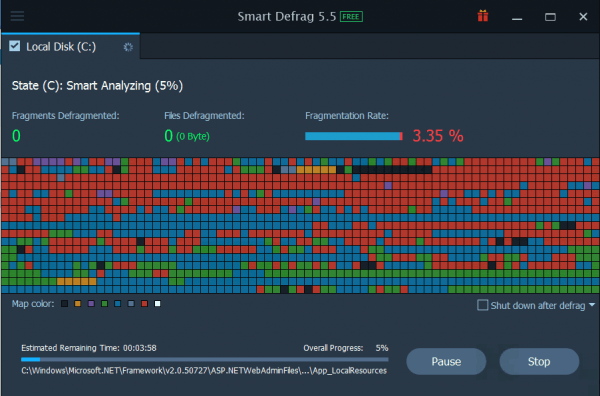Image resolution: width=600 pixels, height=396 pixels.
Task: Pick the green map color swatch
Action: click(104, 303)
